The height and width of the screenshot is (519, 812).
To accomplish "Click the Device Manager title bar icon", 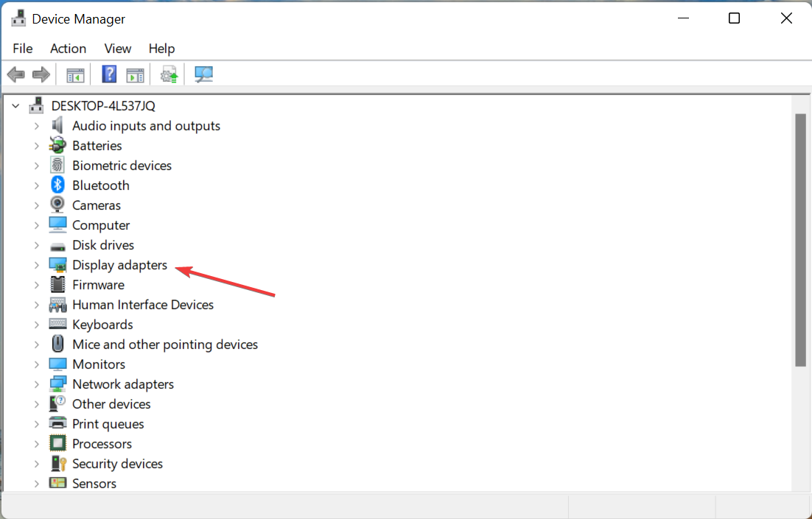I will (18, 18).
